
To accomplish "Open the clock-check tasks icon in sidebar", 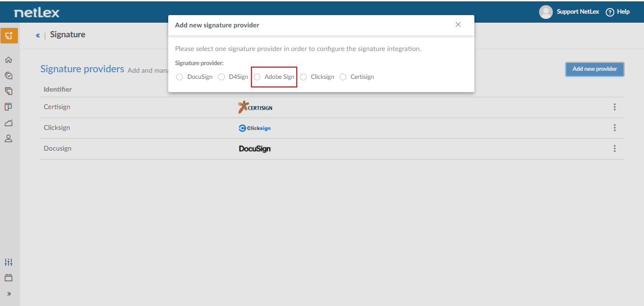I will coord(9,76).
